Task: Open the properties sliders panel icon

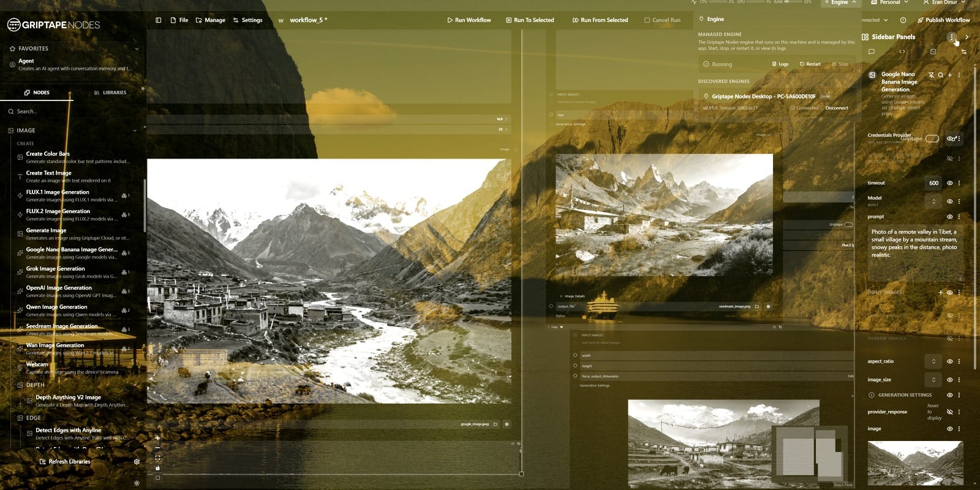Action: coord(963,52)
